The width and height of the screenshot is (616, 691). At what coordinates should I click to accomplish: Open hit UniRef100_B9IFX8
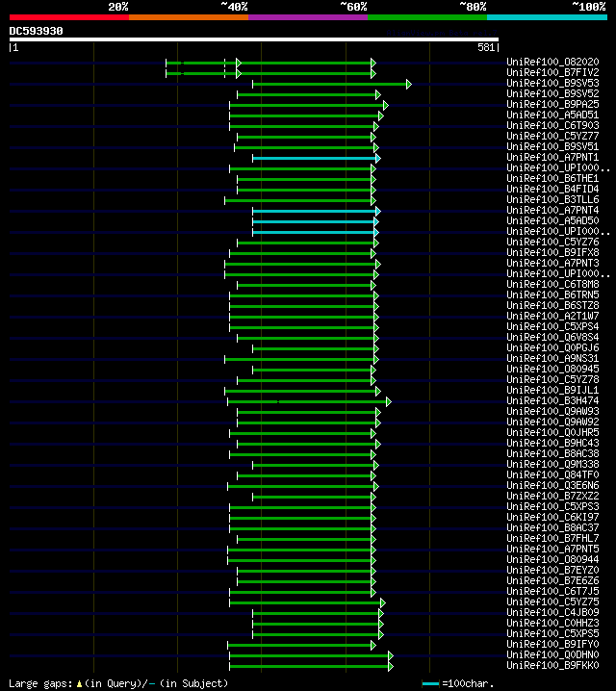[x=552, y=252]
